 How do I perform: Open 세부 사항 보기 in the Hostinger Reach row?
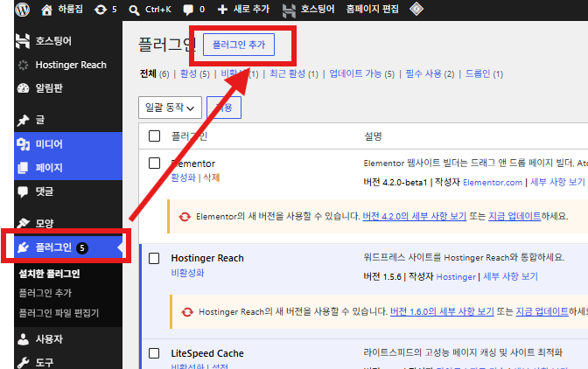[510, 276]
